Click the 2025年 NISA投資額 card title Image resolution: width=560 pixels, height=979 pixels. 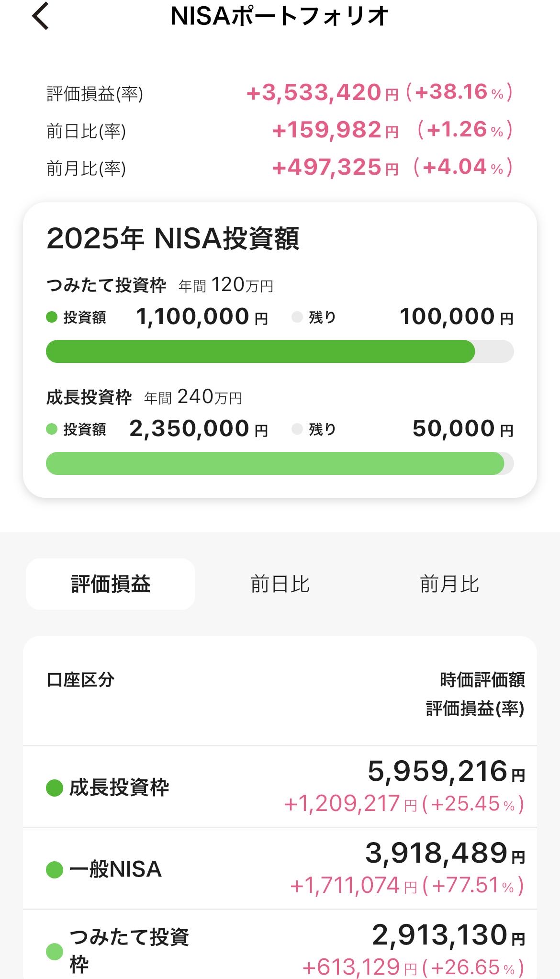pos(173,238)
